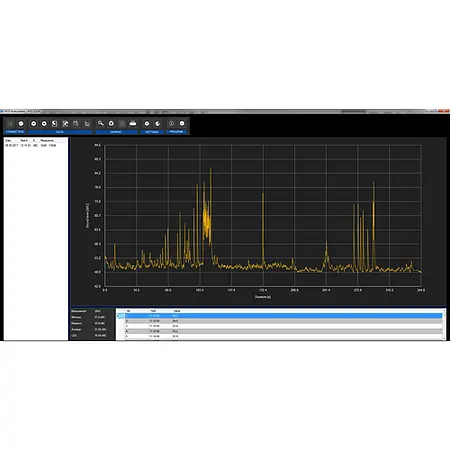The height and width of the screenshot is (450, 450).
Task: Click the info icon in the Program group
Action: click(171, 124)
